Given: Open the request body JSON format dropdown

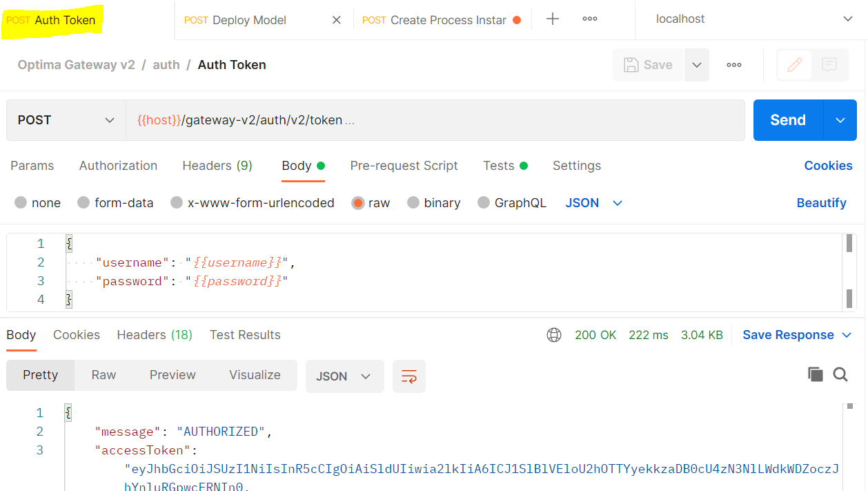Looking at the screenshot, I should [594, 203].
